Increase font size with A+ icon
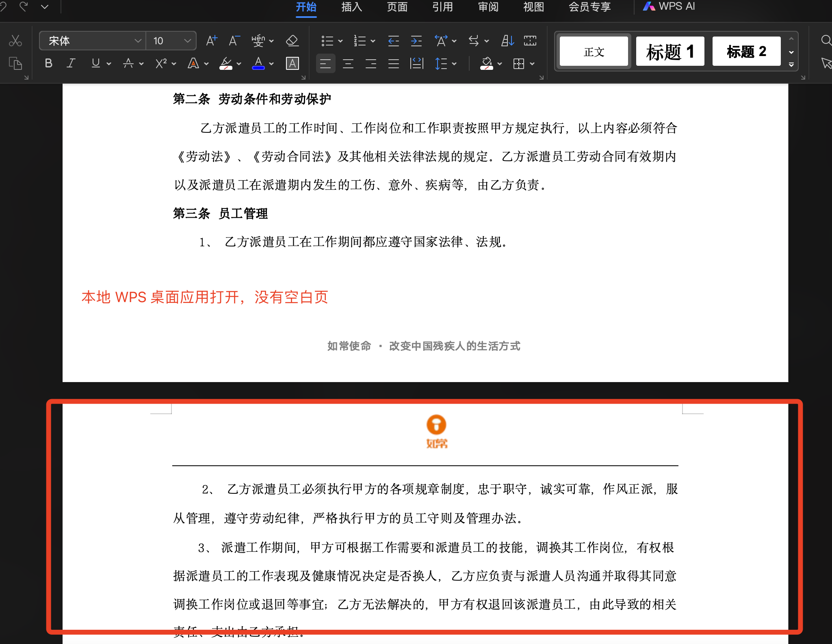832x644 pixels. (x=212, y=41)
